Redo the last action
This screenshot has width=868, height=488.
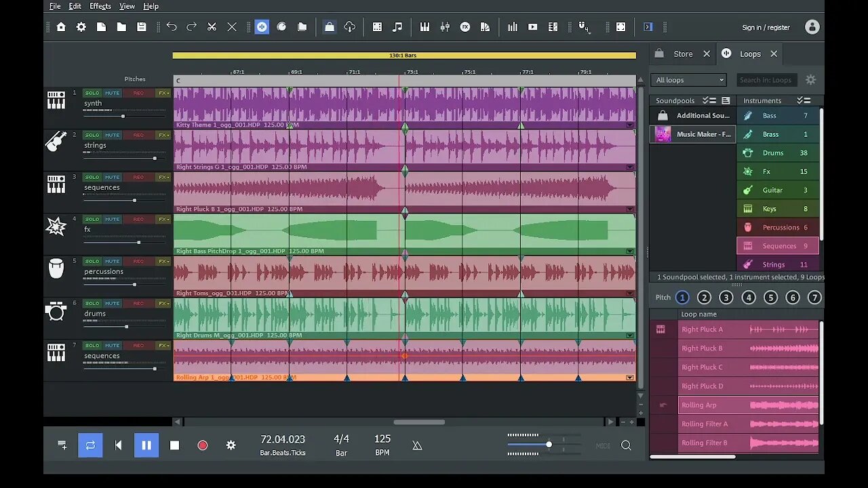[192, 27]
